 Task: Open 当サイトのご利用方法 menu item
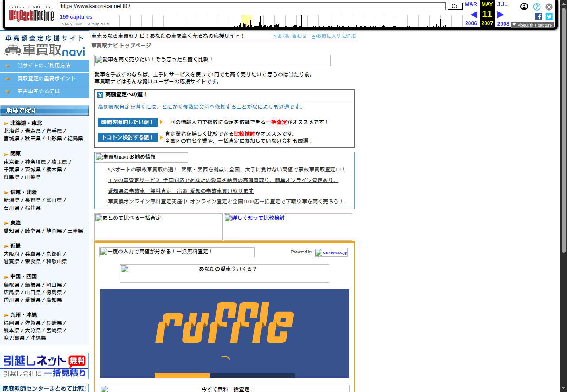point(44,66)
